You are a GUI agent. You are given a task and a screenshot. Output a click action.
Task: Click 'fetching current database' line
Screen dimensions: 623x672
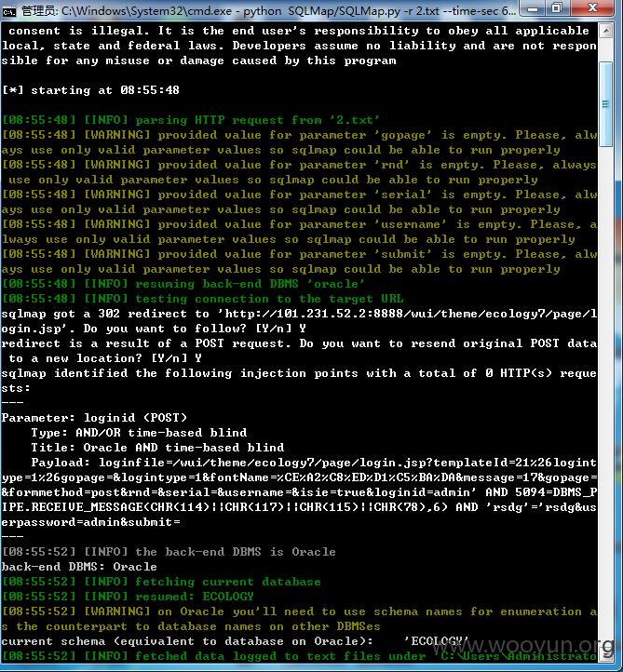point(161,582)
